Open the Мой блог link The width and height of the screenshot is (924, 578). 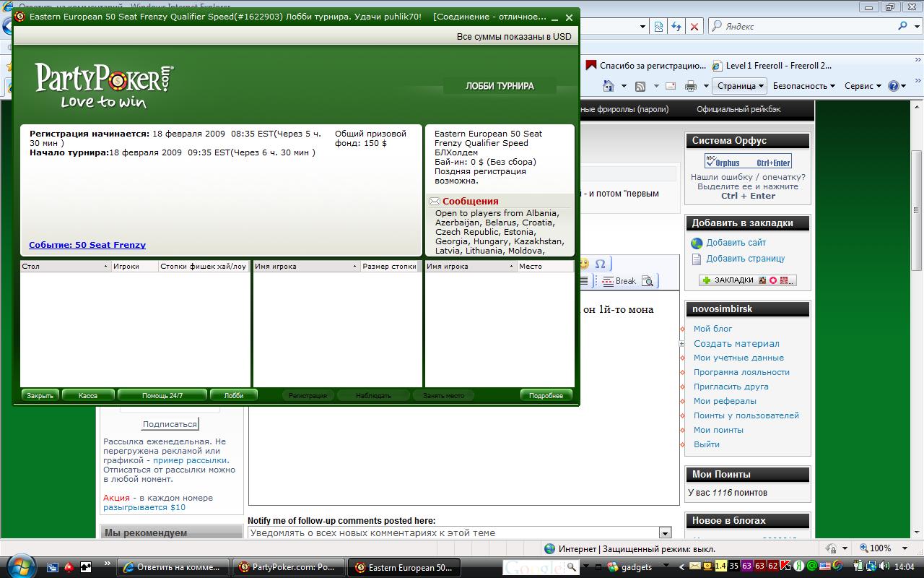712,329
